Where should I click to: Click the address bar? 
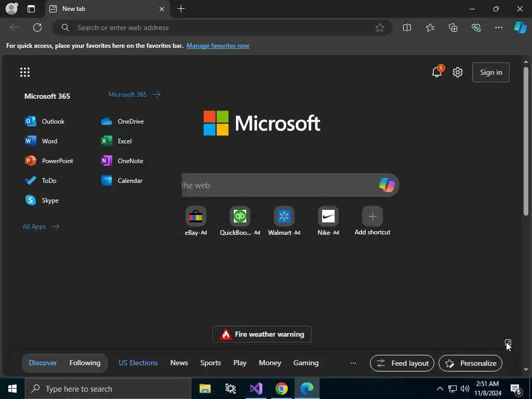222,28
